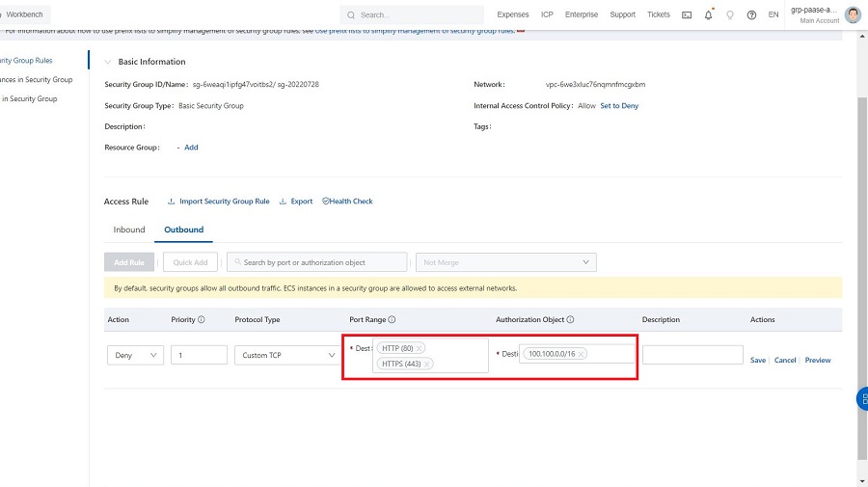Click Save for the rule
Viewport: 868px width, 487px height.
click(x=758, y=360)
